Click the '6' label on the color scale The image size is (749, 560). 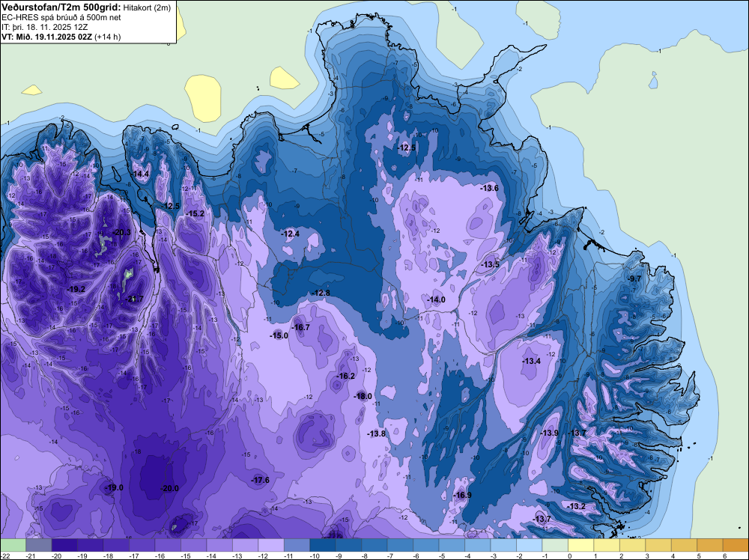[x=725, y=556]
